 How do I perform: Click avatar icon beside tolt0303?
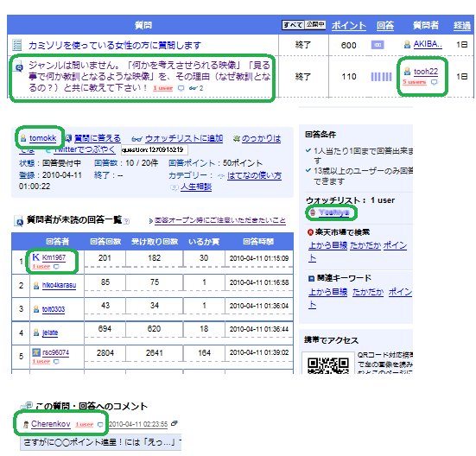click(36, 309)
